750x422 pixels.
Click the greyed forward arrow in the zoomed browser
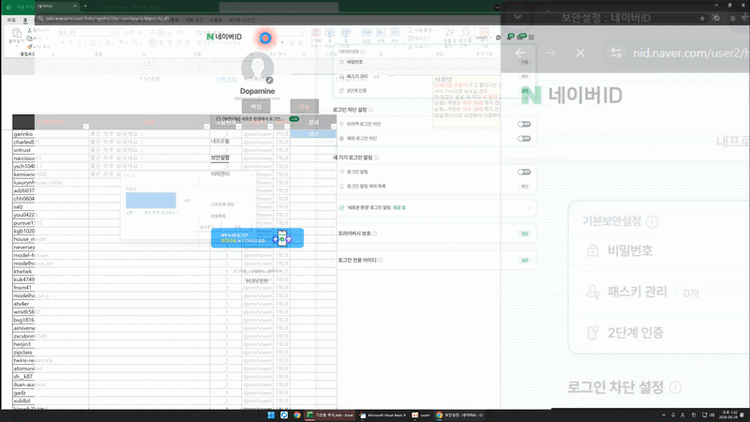point(550,53)
